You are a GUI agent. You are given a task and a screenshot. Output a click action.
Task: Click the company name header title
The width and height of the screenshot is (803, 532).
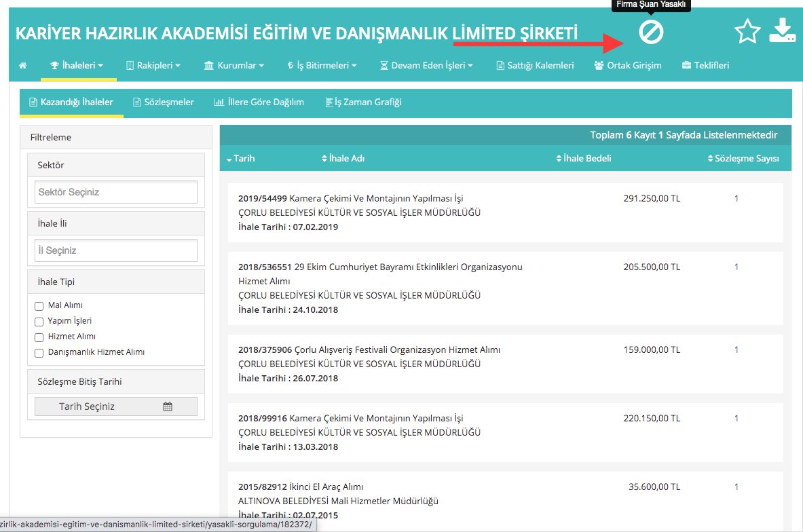(x=297, y=33)
